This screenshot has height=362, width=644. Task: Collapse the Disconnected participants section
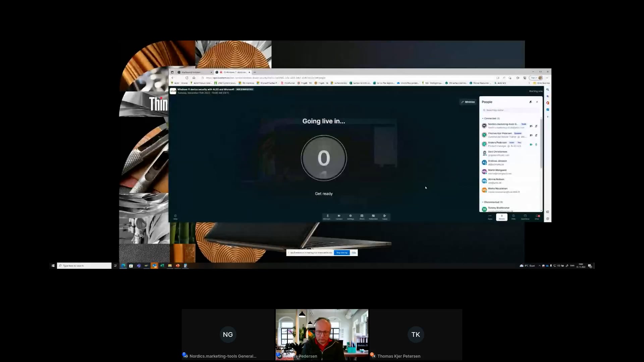pyautogui.click(x=492, y=202)
